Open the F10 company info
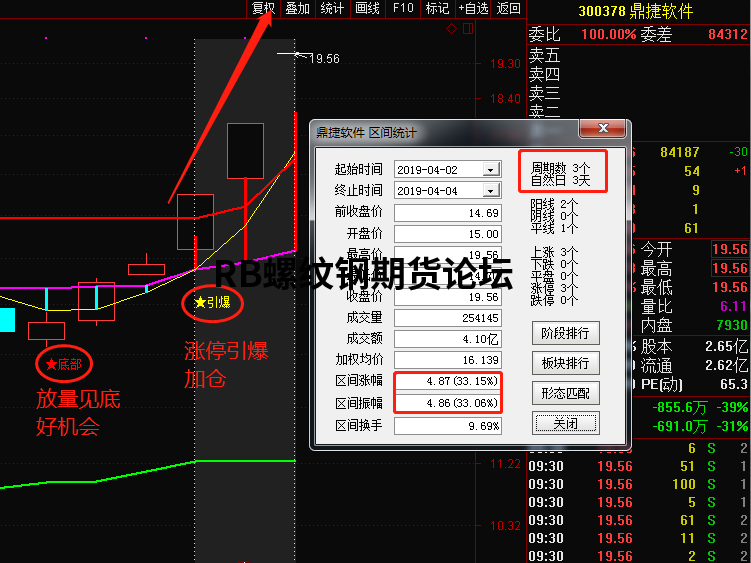The height and width of the screenshot is (563, 751). [x=403, y=9]
